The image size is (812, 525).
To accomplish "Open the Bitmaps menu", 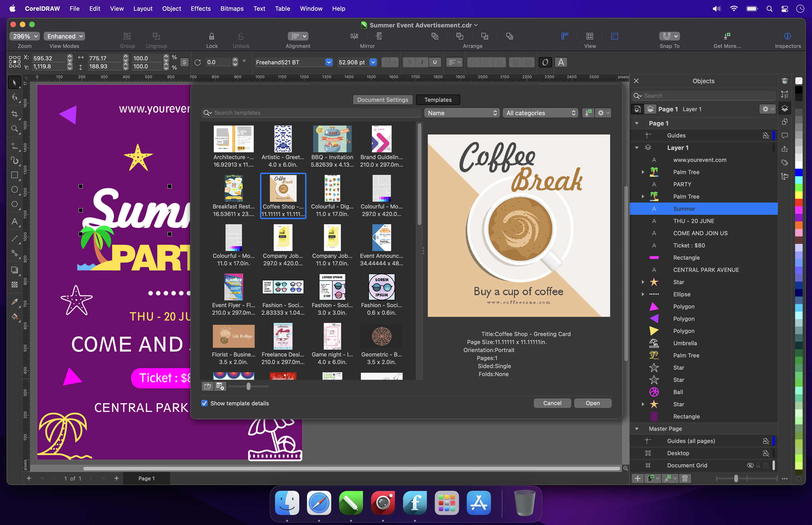I will (232, 8).
